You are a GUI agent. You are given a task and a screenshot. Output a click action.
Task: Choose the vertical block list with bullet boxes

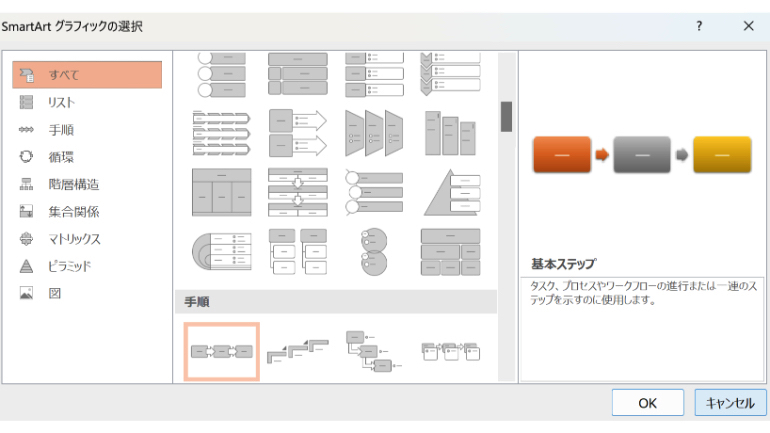point(374,74)
